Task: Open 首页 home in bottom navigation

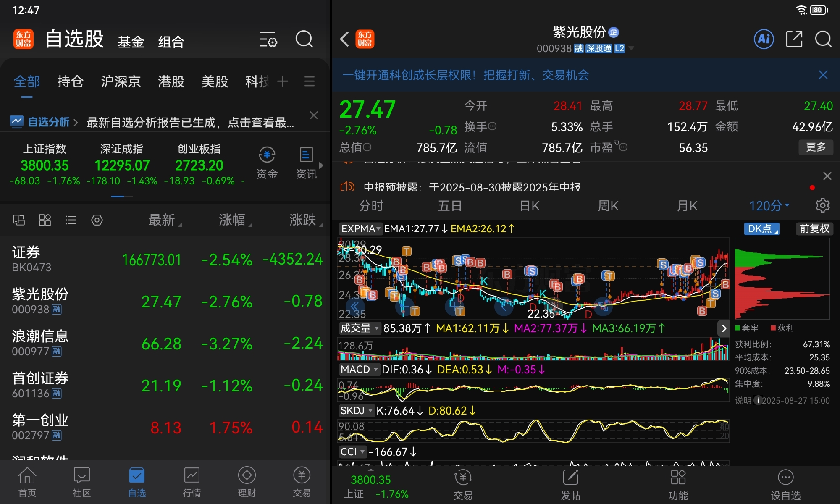Action: 27,482
